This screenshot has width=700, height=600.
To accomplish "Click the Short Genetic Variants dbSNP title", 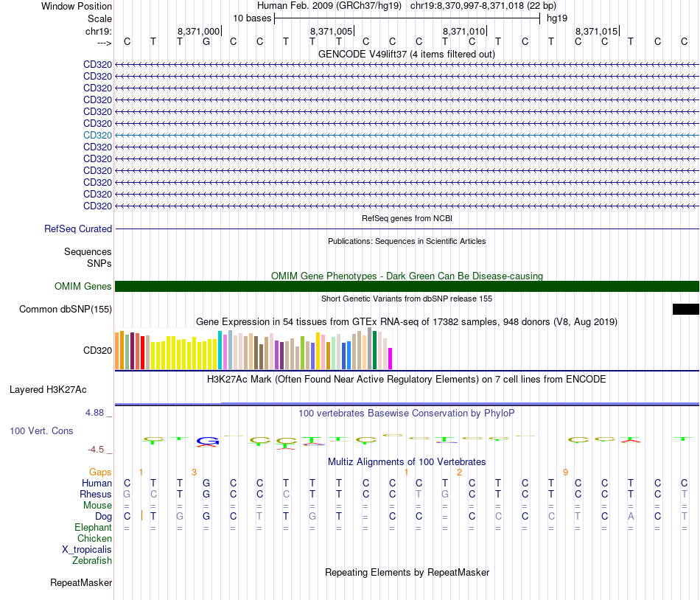I will point(407,299).
